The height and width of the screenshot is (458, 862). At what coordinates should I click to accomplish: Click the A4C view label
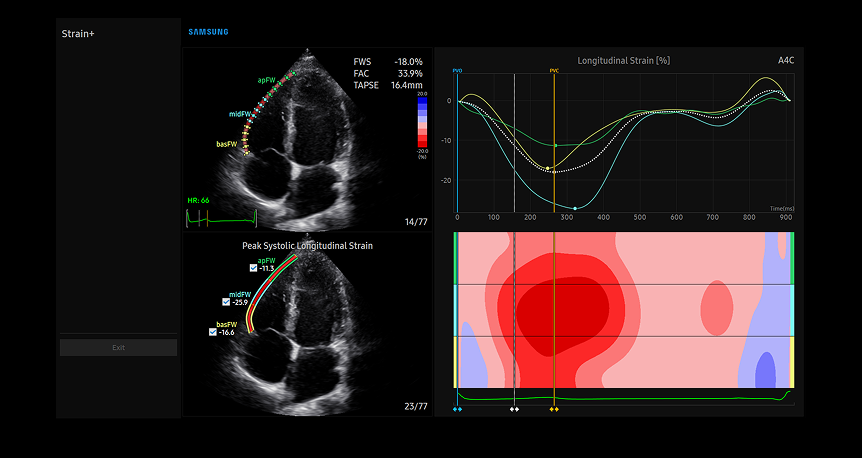pyautogui.click(x=786, y=60)
